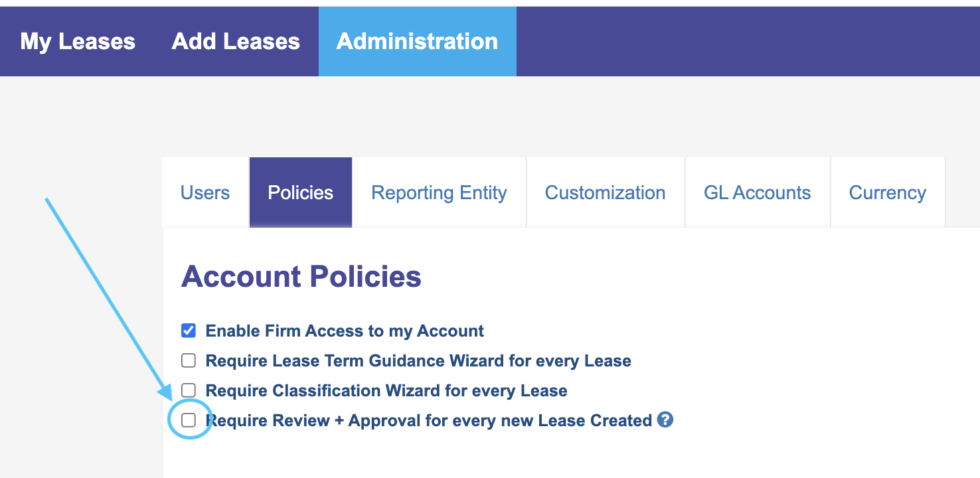980x478 pixels.
Task: Click the Account Policies heading
Action: (x=301, y=276)
